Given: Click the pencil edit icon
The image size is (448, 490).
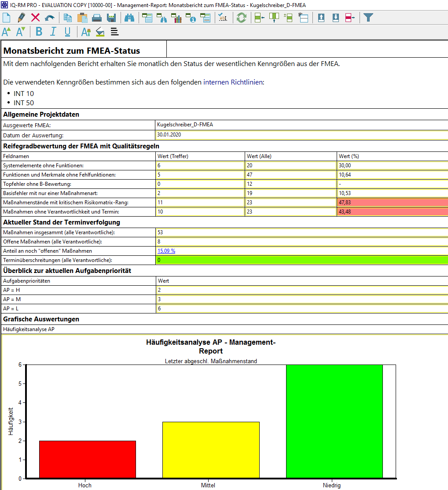Looking at the screenshot, I should (21, 18).
